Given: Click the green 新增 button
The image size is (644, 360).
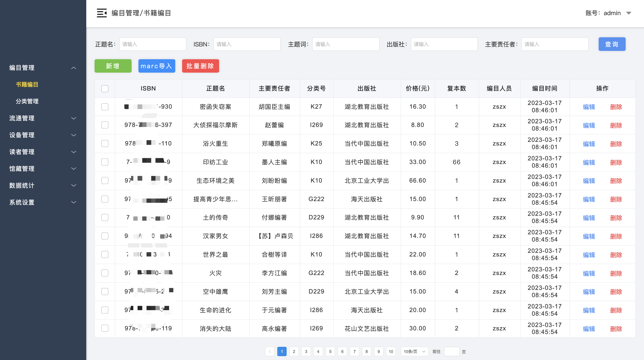Looking at the screenshot, I should click(113, 66).
